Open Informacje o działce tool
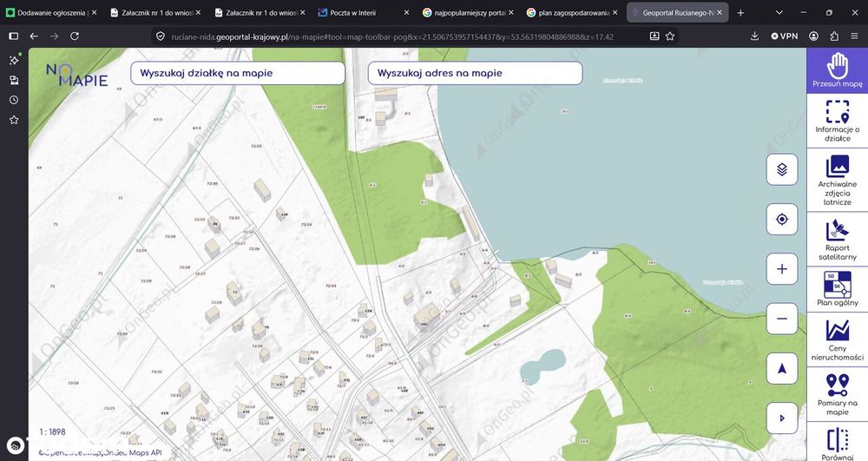868x461 pixels. pyautogui.click(x=837, y=121)
